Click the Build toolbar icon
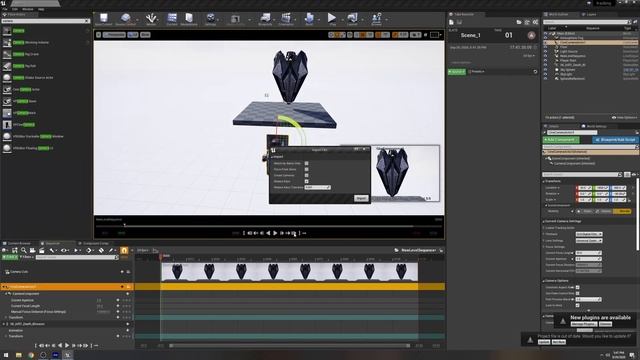 [x=309, y=18]
